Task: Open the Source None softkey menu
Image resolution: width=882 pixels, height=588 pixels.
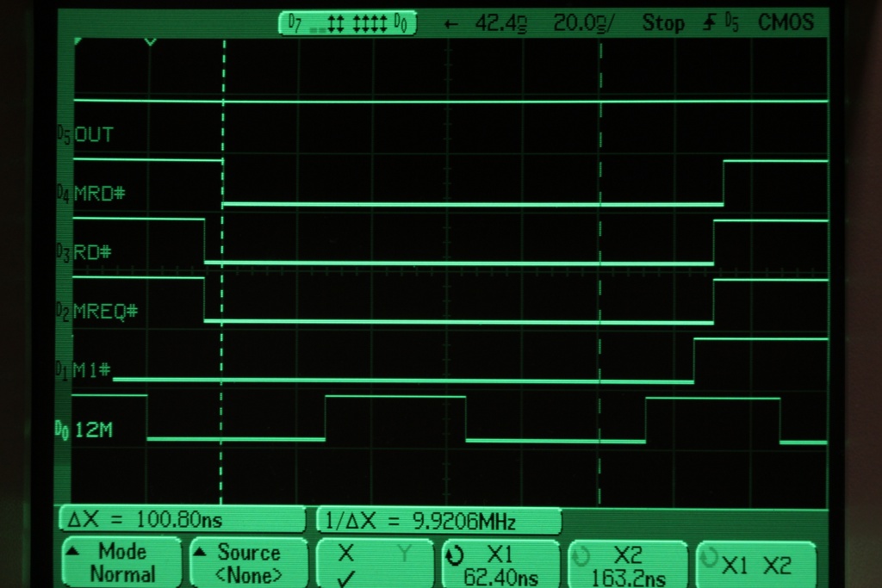Action: tap(248, 563)
